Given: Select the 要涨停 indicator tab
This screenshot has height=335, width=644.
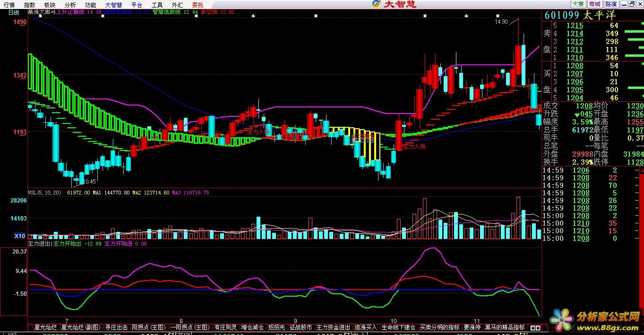Looking at the screenshot, I should (x=472, y=327).
